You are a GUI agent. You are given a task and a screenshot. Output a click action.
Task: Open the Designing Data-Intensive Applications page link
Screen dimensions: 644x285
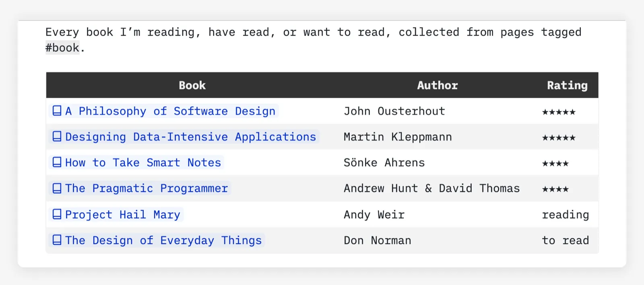click(x=184, y=137)
